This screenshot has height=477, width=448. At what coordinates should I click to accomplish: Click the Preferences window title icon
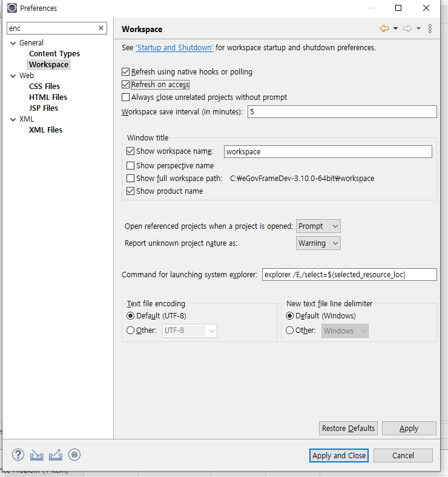point(12,8)
